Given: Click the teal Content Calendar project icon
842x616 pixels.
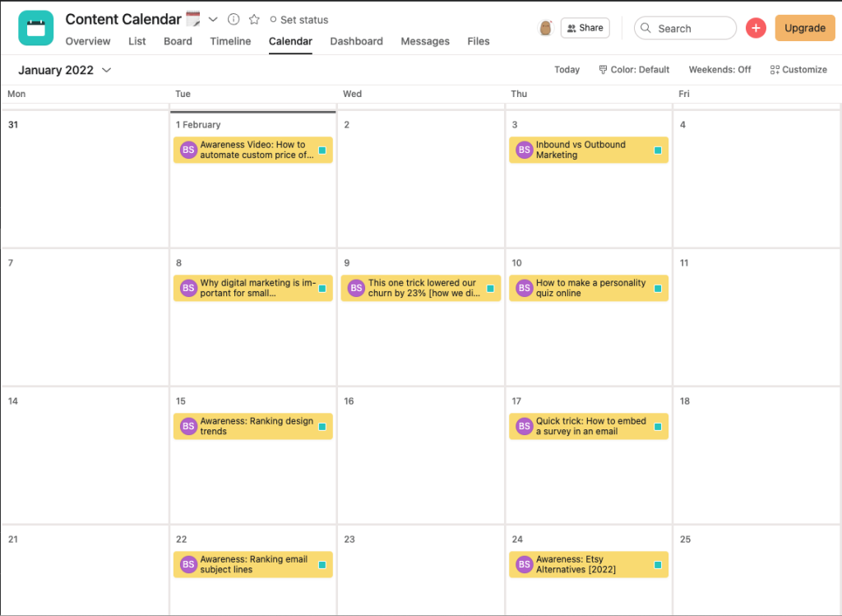Looking at the screenshot, I should (36, 28).
